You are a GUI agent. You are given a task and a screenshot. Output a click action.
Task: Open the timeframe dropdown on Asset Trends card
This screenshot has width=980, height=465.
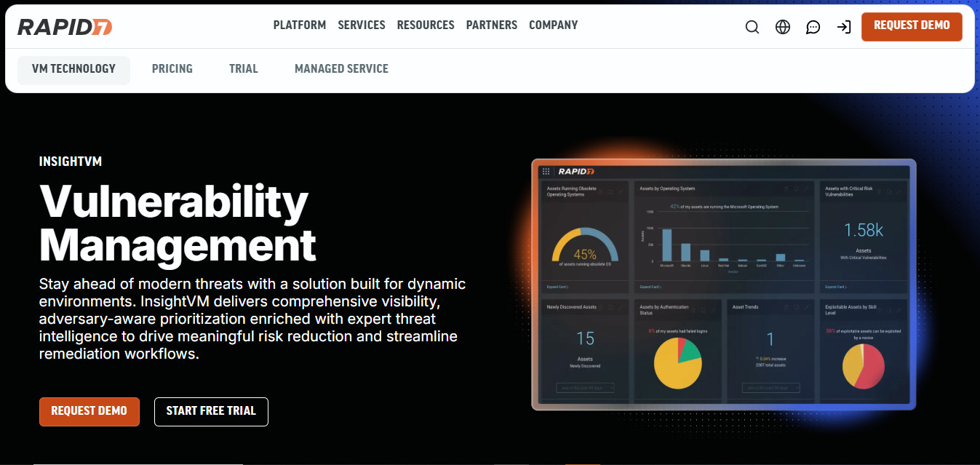tap(771, 389)
